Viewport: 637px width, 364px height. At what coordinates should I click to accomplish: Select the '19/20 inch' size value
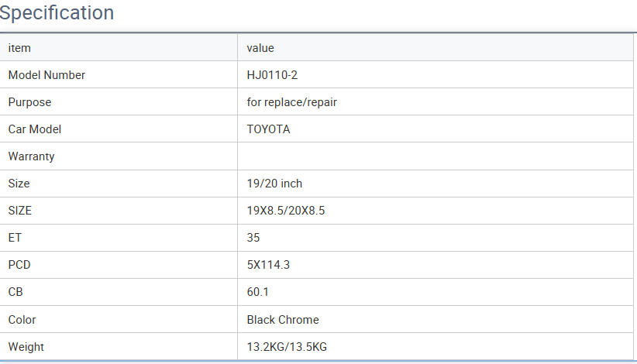(x=274, y=184)
